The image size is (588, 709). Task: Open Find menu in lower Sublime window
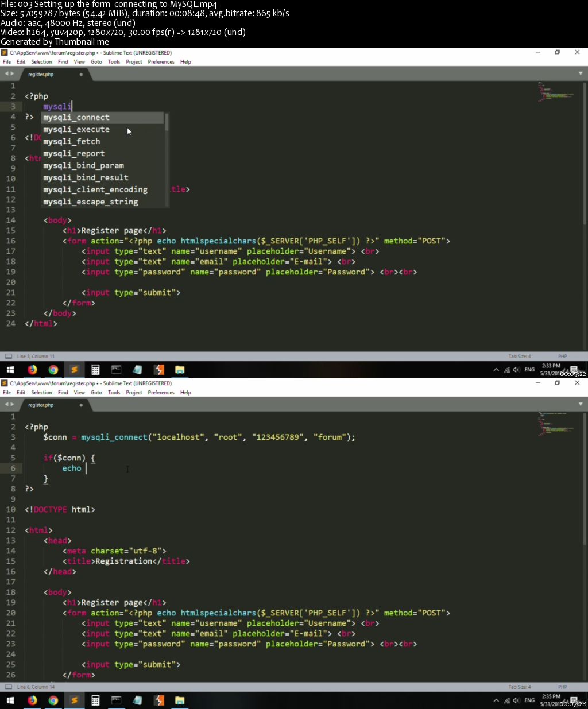click(x=63, y=393)
